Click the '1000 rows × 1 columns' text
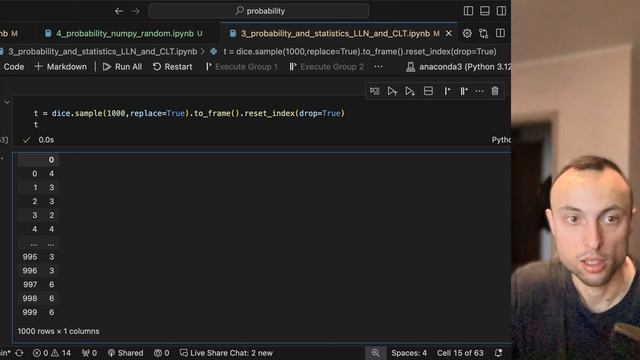The image size is (640, 360). tap(58, 331)
